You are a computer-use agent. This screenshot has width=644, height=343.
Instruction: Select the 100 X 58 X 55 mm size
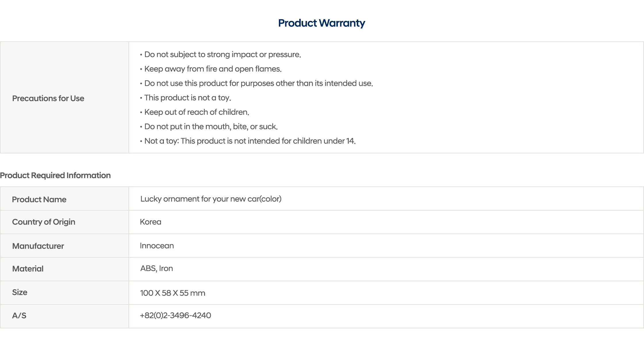tap(172, 293)
